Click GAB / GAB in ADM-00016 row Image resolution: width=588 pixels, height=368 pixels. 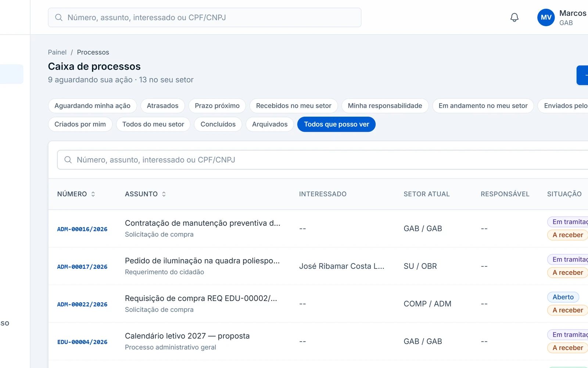tap(423, 229)
